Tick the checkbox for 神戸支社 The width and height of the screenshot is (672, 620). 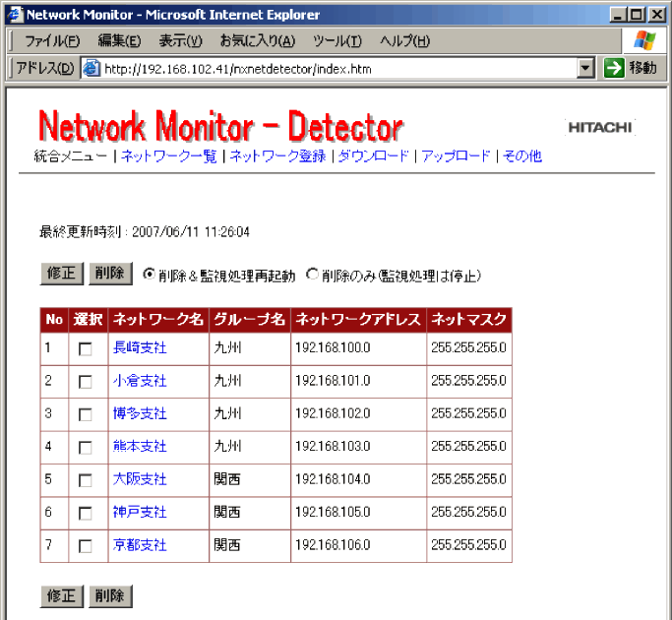85,514
